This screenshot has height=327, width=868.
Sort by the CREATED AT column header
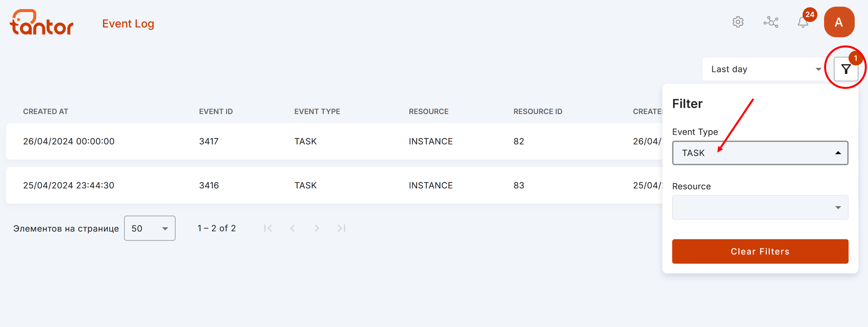(45, 112)
